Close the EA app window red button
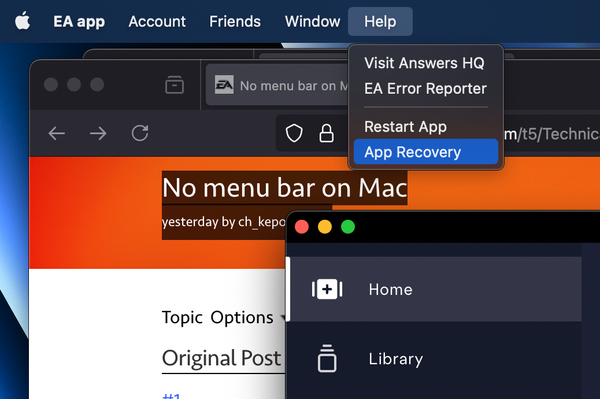The height and width of the screenshot is (399, 600). click(302, 227)
